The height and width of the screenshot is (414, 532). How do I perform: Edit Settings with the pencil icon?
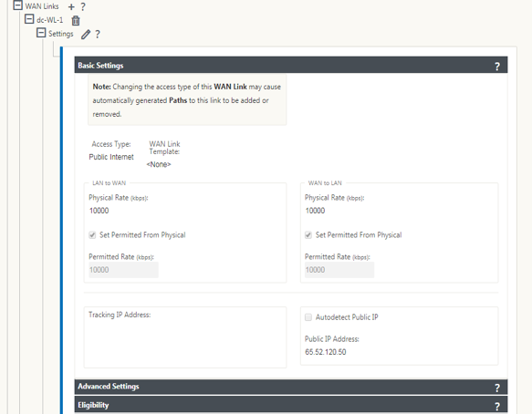click(x=86, y=35)
